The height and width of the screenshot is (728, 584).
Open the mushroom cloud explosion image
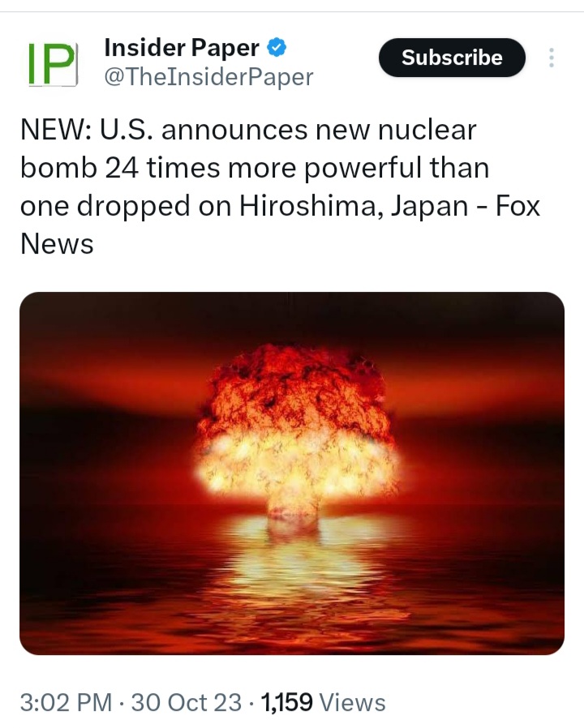(292, 473)
